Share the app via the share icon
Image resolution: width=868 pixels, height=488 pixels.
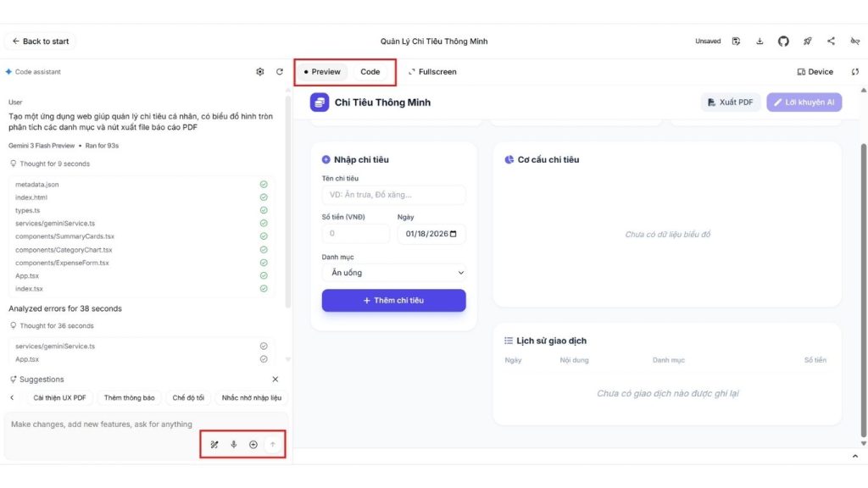click(x=830, y=41)
